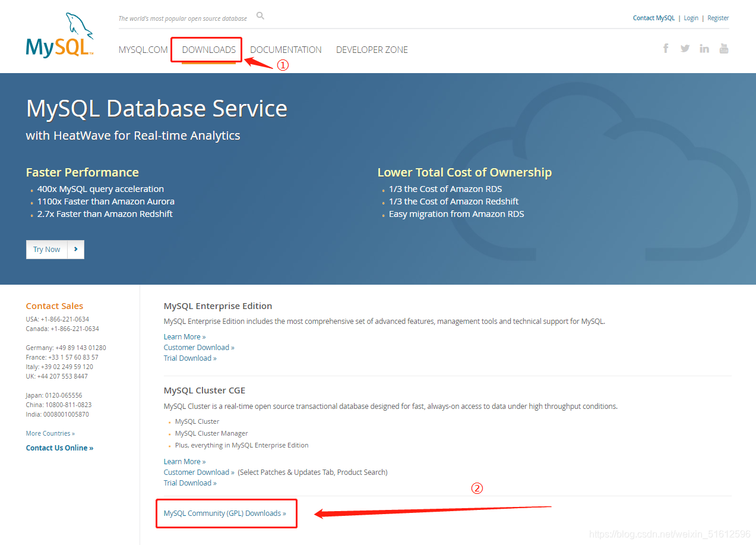Image resolution: width=756 pixels, height=545 pixels.
Task: Click the More Countries link
Action: (x=50, y=433)
